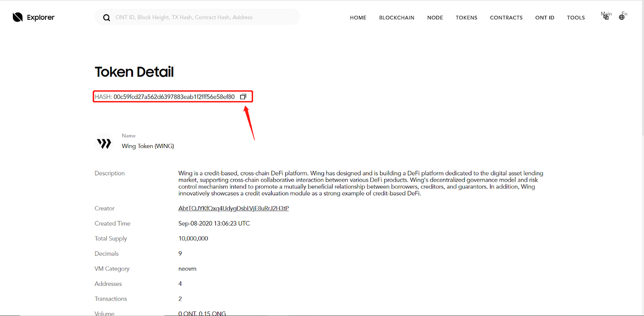Expand the language selection dropdown
Viewport: 644px width, 316px height.
click(x=623, y=16)
